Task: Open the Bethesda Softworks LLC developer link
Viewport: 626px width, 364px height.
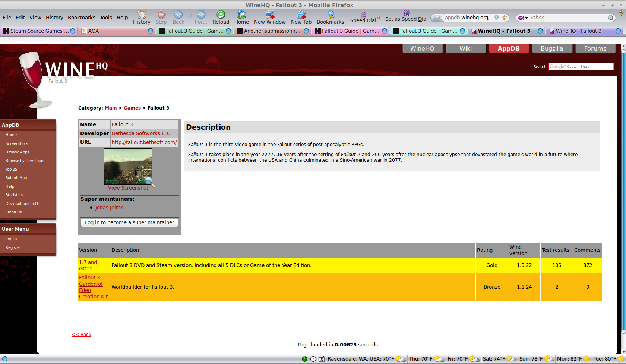Action: (x=141, y=133)
